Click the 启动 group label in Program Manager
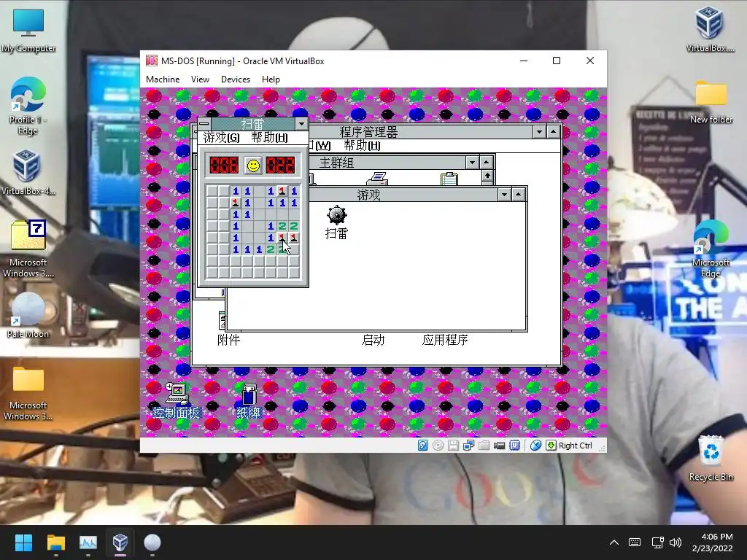Image resolution: width=747 pixels, height=560 pixels. point(373,340)
